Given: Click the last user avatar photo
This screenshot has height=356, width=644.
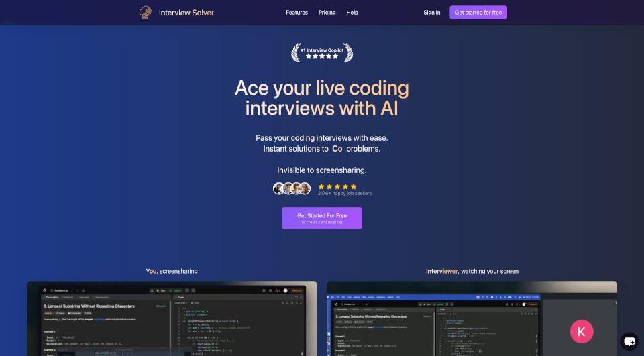Looking at the screenshot, I should tap(305, 188).
